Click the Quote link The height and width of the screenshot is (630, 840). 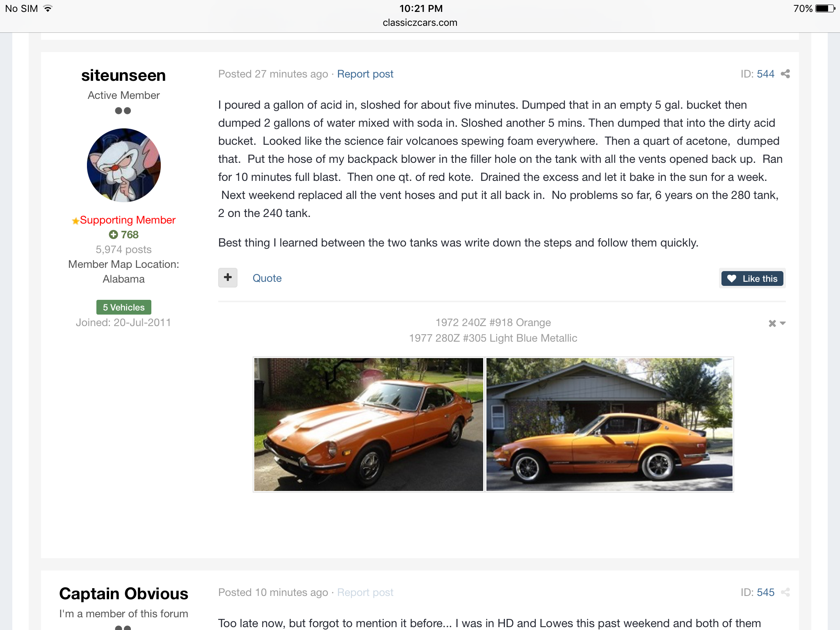(267, 278)
